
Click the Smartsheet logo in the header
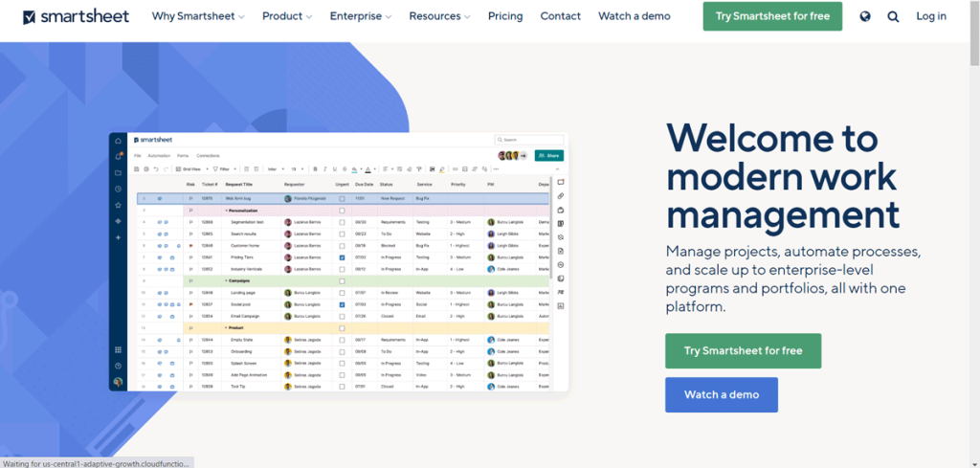pos(78,16)
